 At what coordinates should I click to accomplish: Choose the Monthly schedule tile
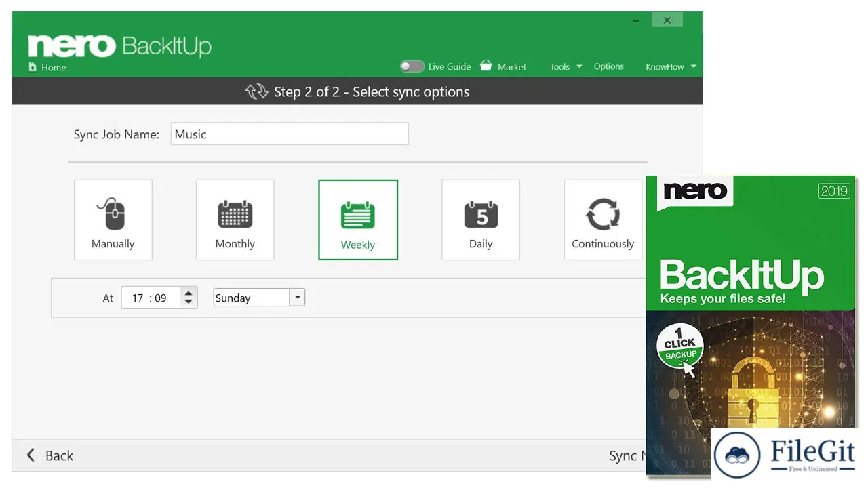(235, 220)
